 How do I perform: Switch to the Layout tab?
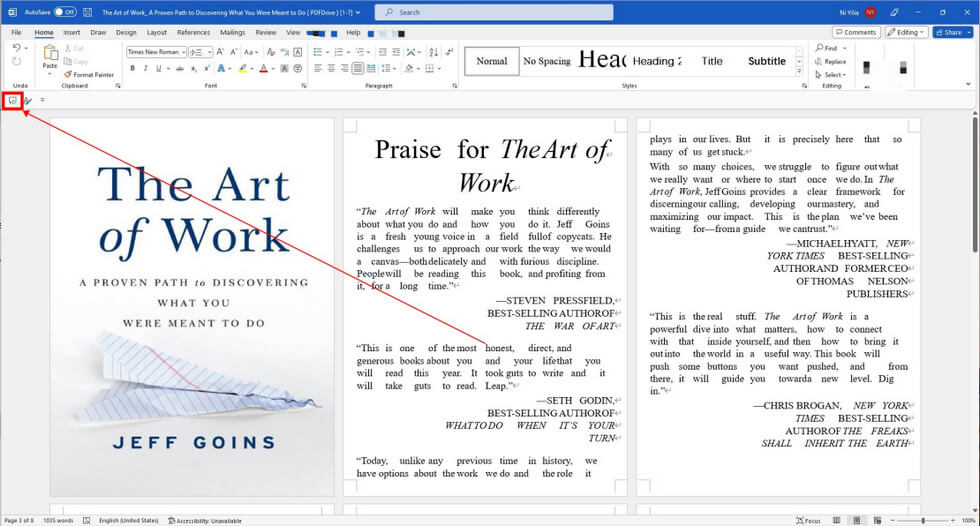coord(156,32)
